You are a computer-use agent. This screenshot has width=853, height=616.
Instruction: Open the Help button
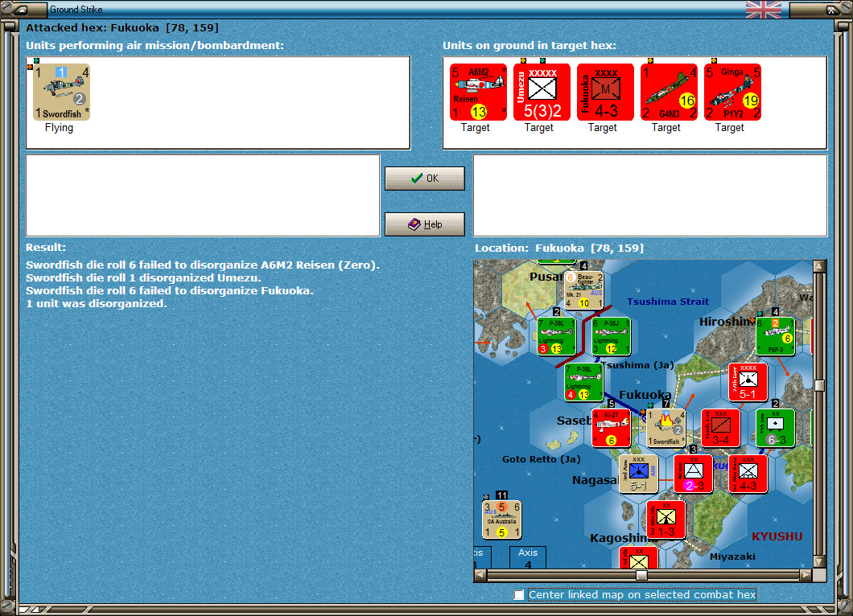425,224
